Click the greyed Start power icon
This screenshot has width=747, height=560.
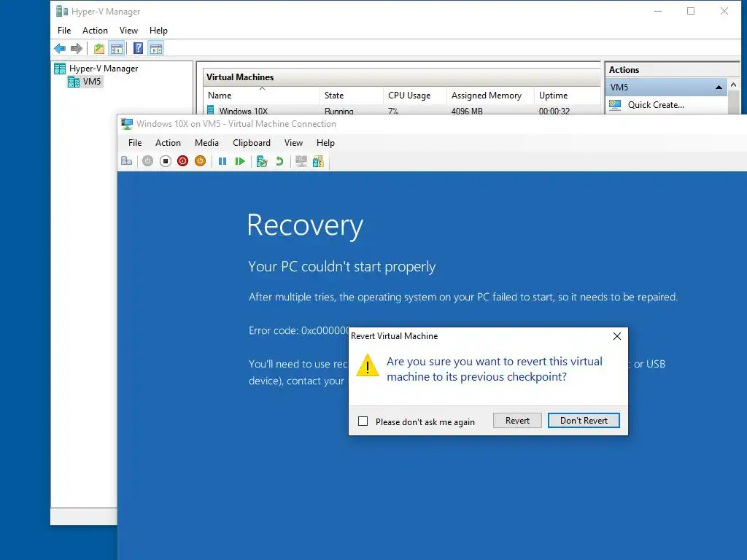click(147, 161)
